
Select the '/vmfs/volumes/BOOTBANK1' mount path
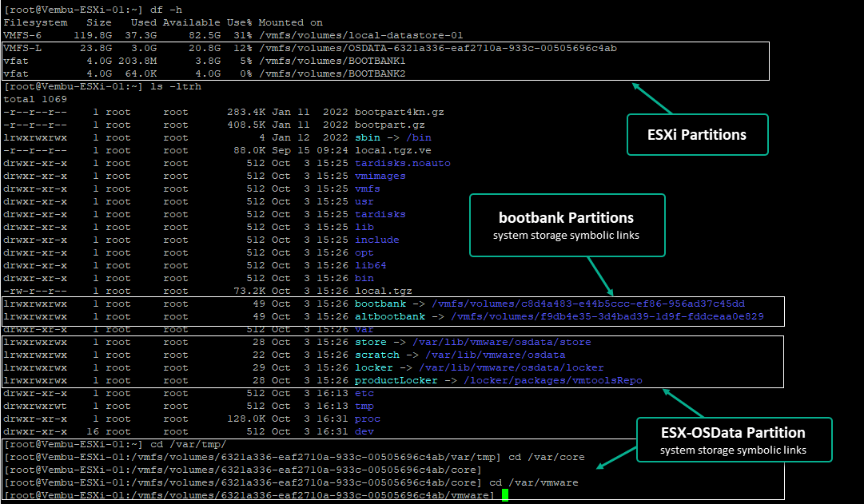tap(332, 61)
